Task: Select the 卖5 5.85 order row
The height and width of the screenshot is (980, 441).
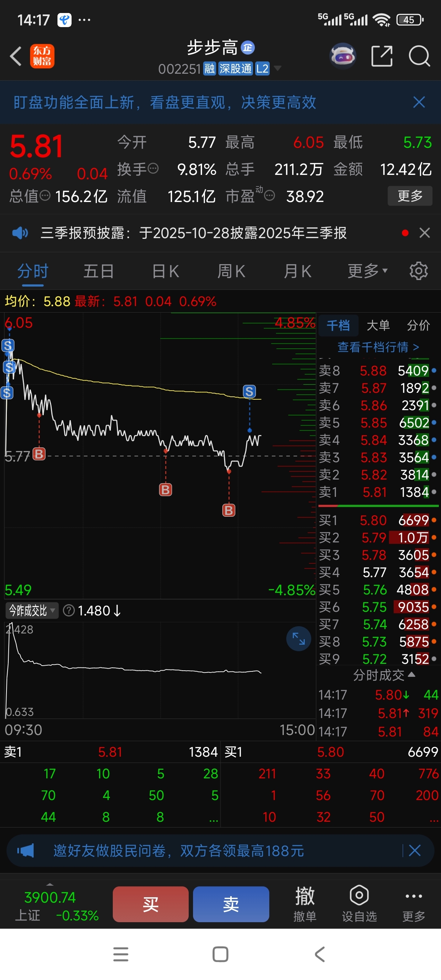Action: tap(378, 423)
